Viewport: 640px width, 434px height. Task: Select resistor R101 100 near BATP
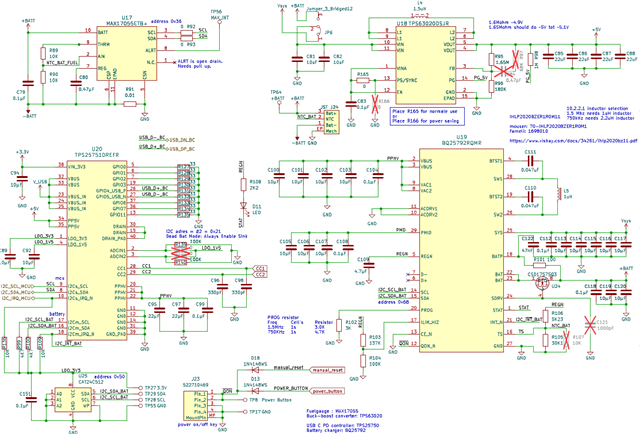(540, 265)
